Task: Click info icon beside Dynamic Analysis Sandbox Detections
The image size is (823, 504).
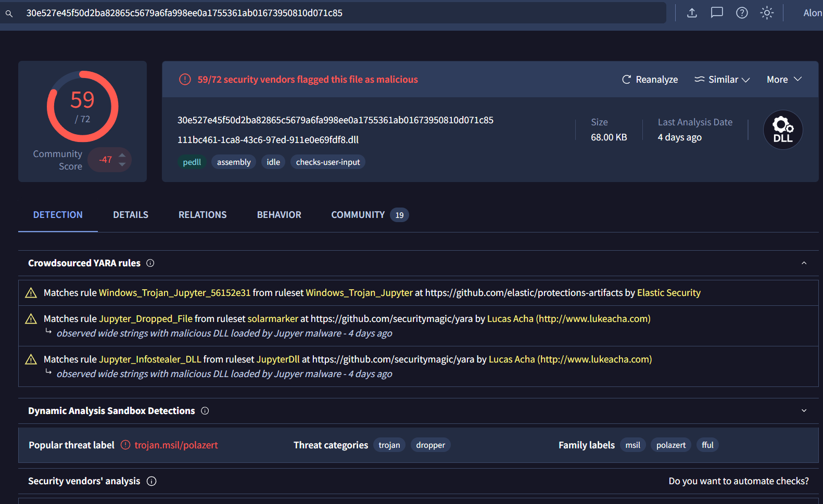Action: click(205, 411)
